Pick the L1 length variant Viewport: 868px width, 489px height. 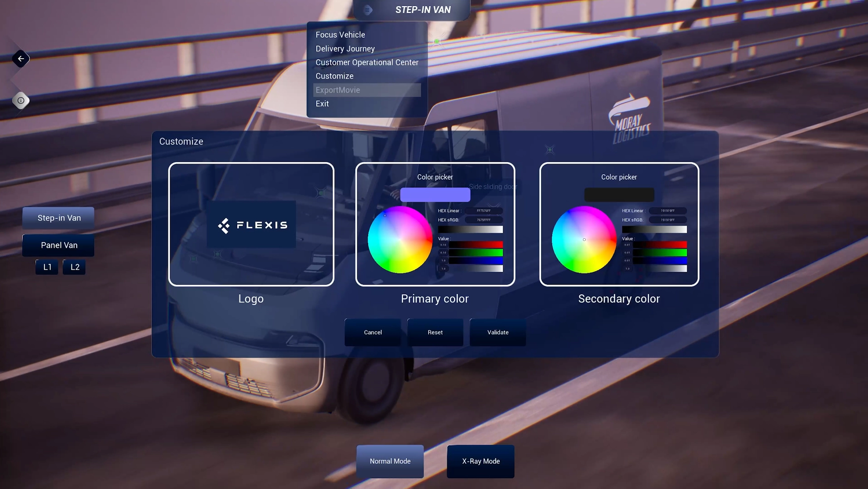[x=47, y=267]
